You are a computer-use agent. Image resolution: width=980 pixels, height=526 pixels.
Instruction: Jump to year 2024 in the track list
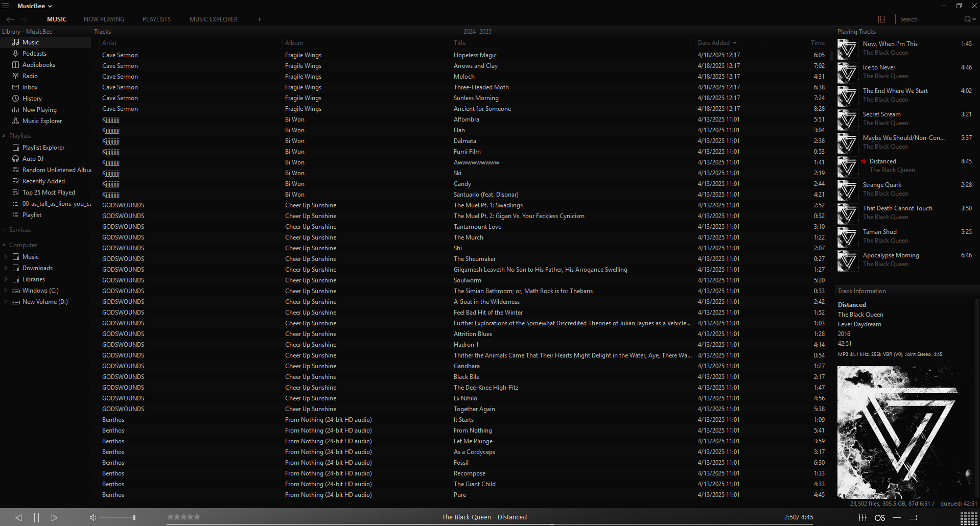(x=470, y=32)
